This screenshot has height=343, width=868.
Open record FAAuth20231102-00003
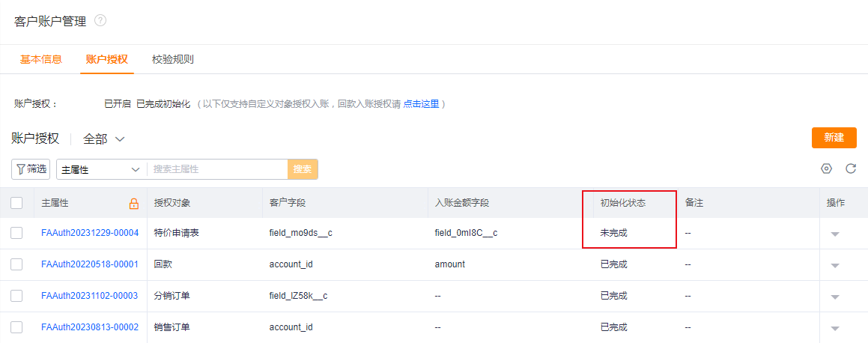90,296
